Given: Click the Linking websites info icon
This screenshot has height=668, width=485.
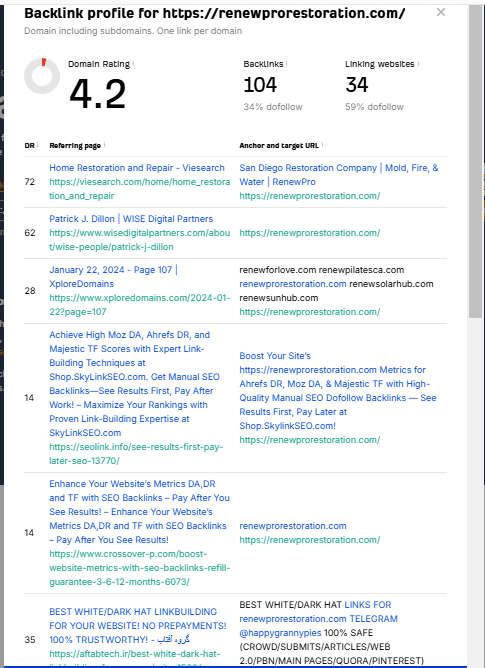Looking at the screenshot, I should 418,63.
